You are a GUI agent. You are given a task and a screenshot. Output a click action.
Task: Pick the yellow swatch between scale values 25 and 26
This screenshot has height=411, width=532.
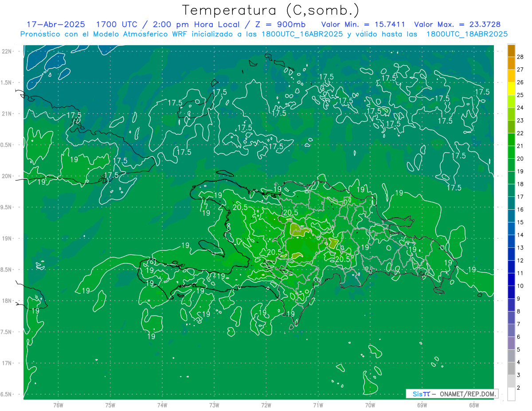tap(511, 89)
